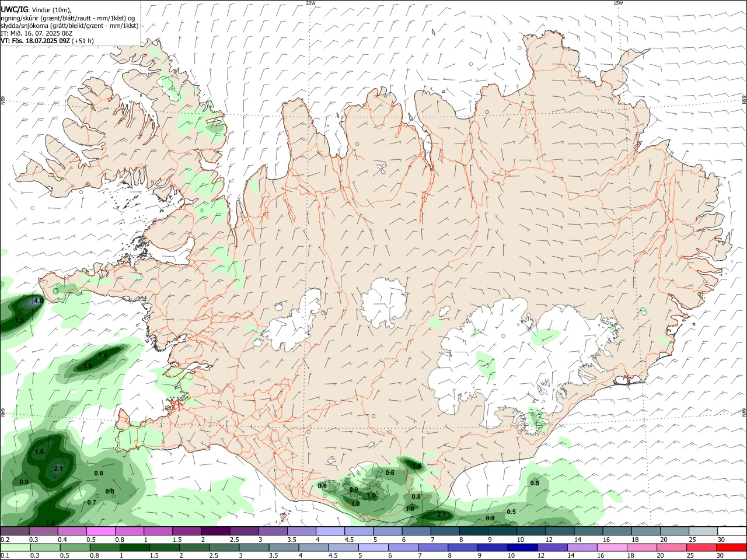Click the orchid upper-legend swatch labeled 0.4
Screen dimensions: 747x560
pos(72,531)
